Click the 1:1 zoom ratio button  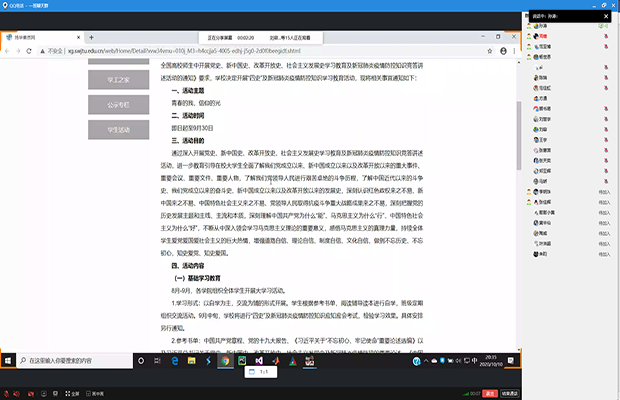pos(264,372)
